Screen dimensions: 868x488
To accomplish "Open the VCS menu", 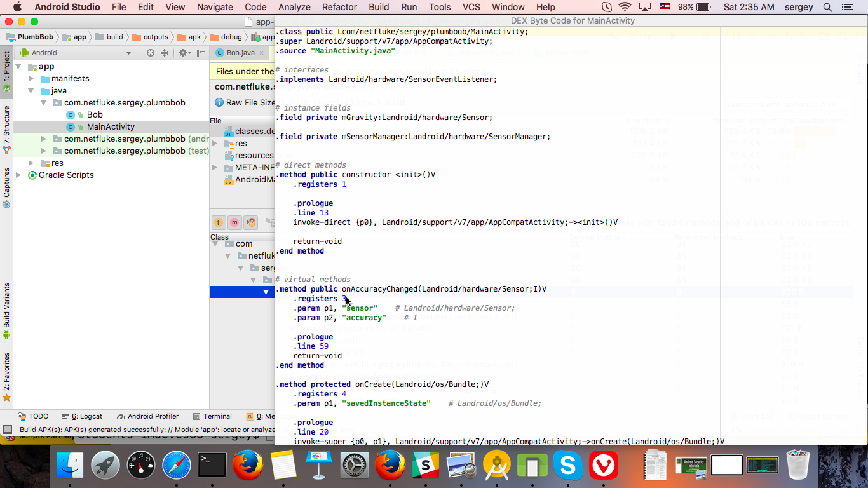I will 471,7.
